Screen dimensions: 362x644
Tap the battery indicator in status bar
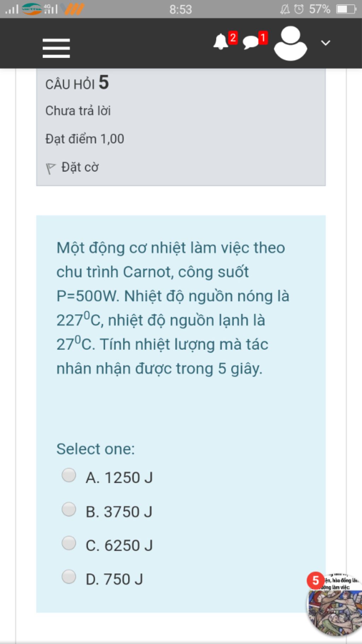click(x=346, y=9)
